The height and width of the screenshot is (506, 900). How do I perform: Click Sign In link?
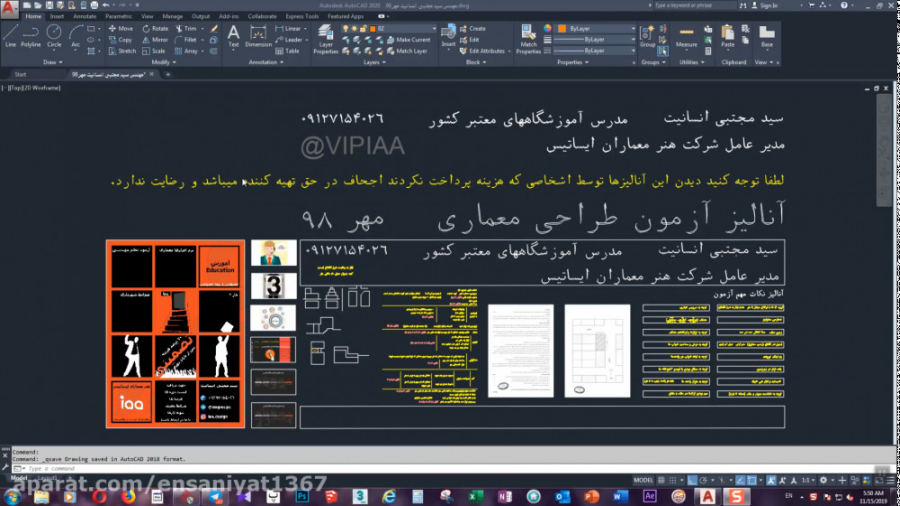coord(765,5)
